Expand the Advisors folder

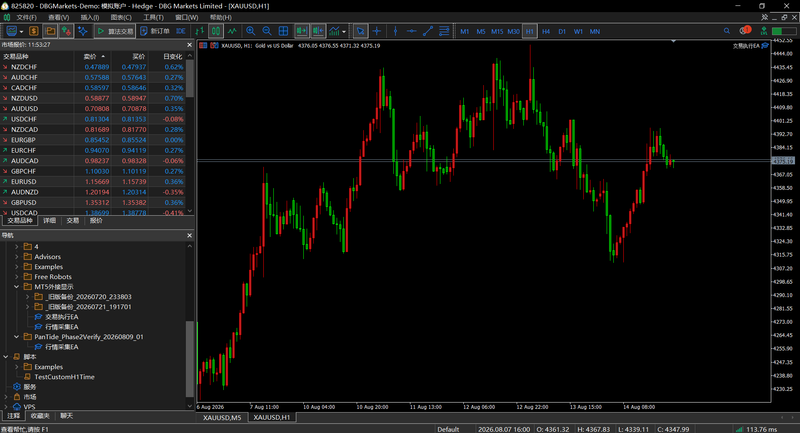pyautogui.click(x=16, y=257)
